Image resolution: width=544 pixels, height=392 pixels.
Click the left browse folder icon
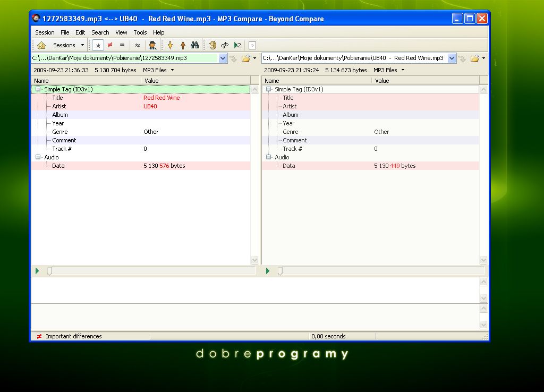click(x=246, y=58)
